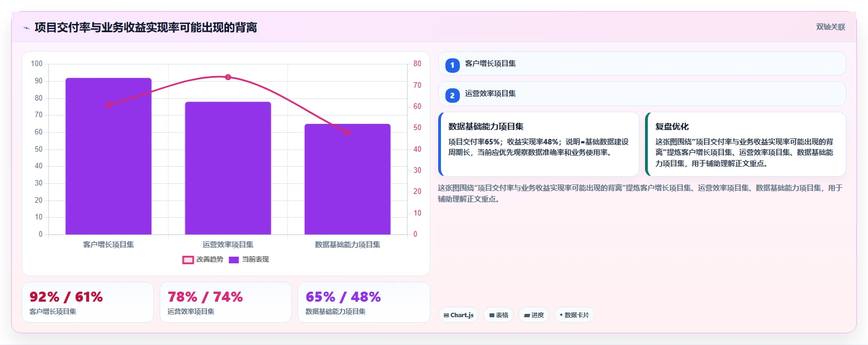Click the 数据基础能力项目集 bar in chart
The width and height of the screenshot is (868, 345).
pyautogui.click(x=348, y=179)
